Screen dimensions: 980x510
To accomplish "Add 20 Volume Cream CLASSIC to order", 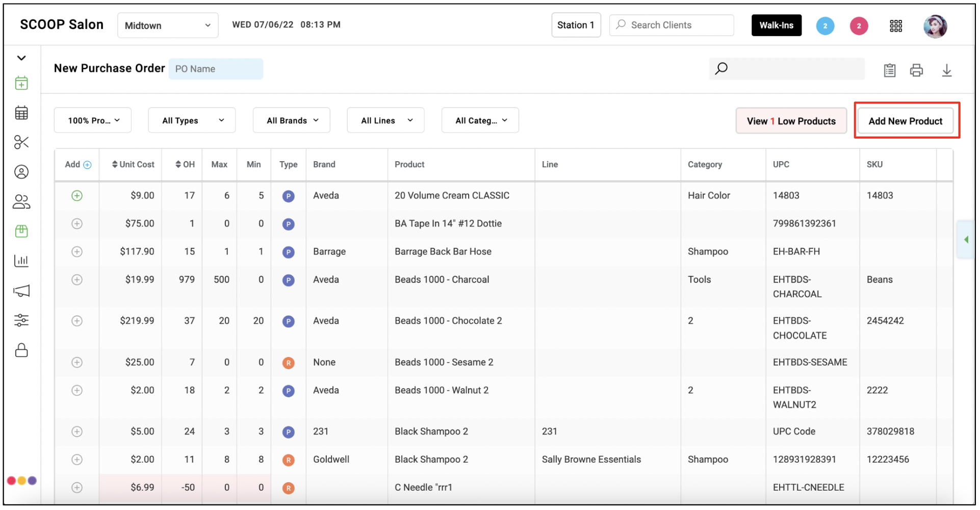I will click(77, 196).
